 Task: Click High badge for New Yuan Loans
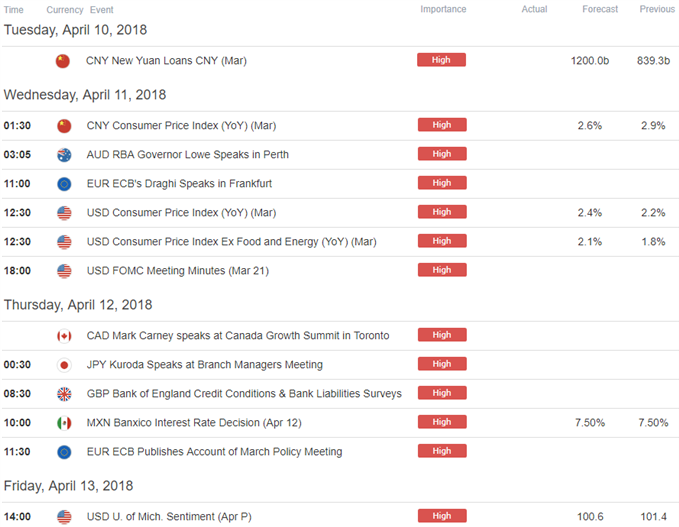pos(441,60)
